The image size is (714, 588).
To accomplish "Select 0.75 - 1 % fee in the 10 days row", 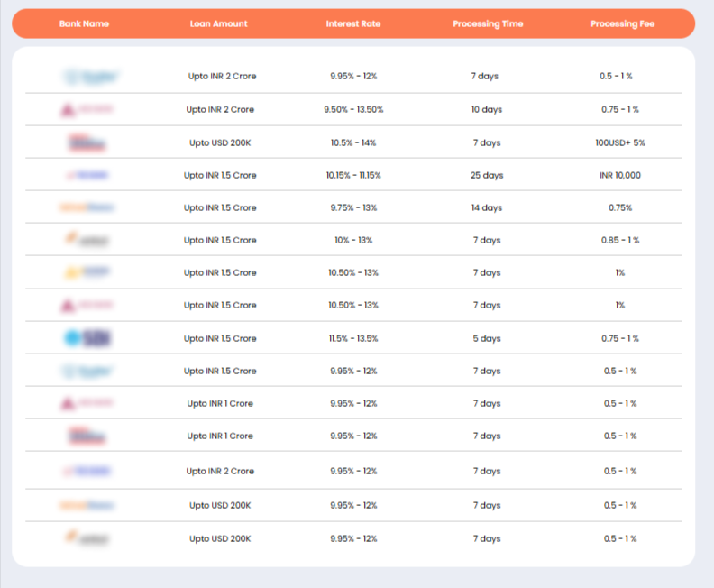I will tap(619, 109).
